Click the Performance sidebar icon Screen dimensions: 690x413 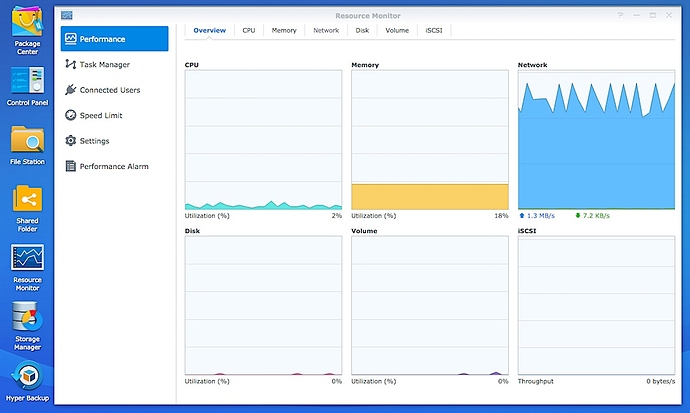coord(70,39)
